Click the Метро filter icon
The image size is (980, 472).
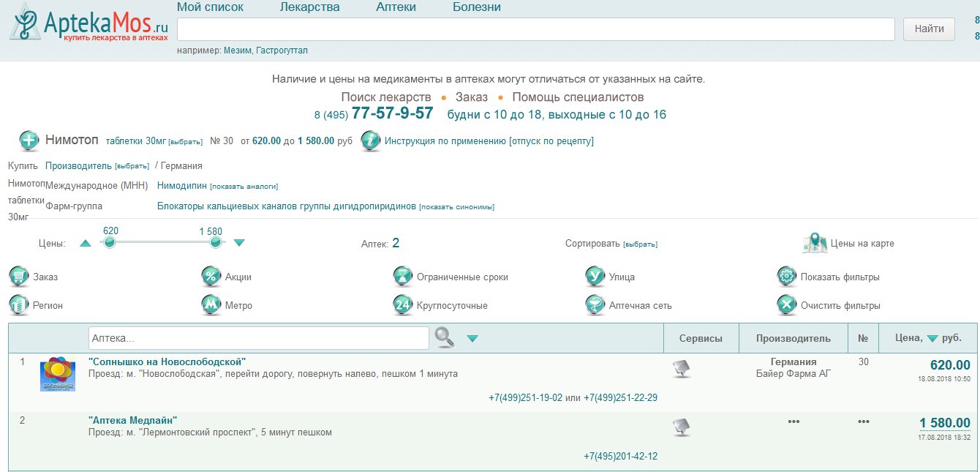pyautogui.click(x=211, y=305)
